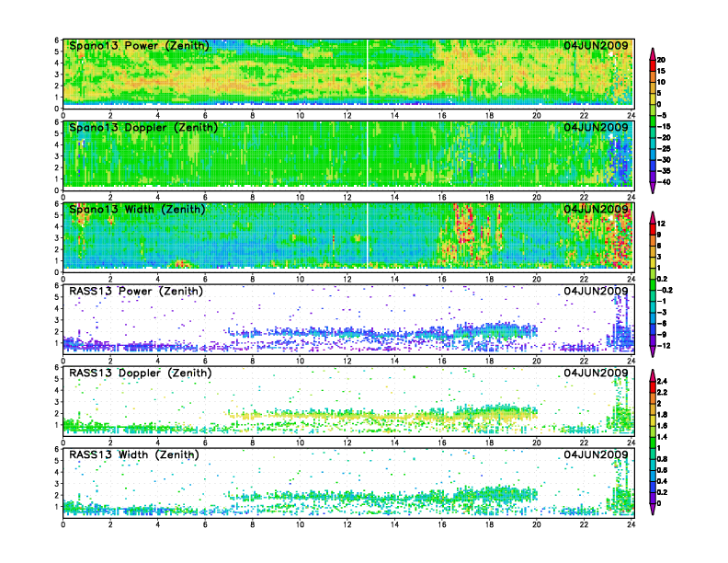The width and height of the screenshot is (728, 563).
Task: Click the Spano13 Doppler heatmap plot area
Action: (x=348, y=155)
